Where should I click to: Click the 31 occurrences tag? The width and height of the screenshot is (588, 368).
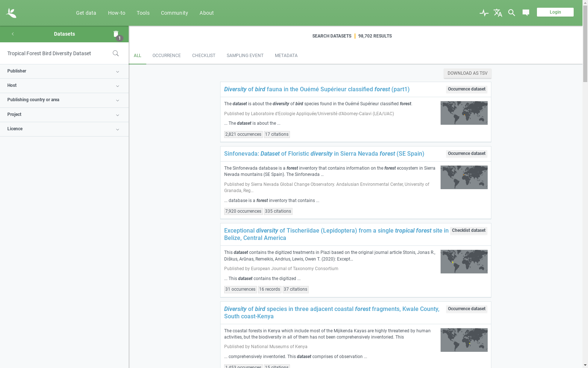(x=240, y=289)
